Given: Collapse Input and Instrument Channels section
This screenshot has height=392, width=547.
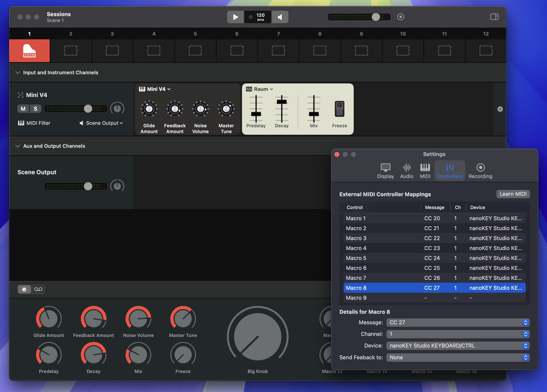Looking at the screenshot, I should 18,72.
